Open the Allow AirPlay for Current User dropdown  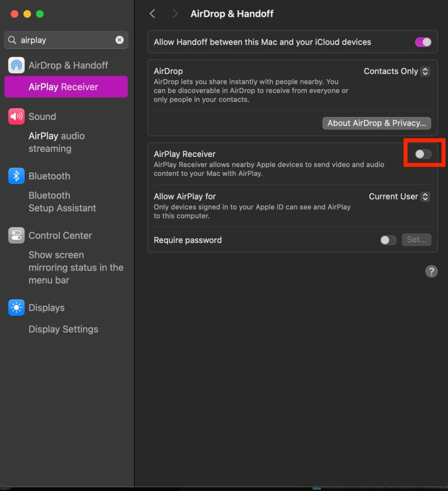pyautogui.click(x=399, y=197)
